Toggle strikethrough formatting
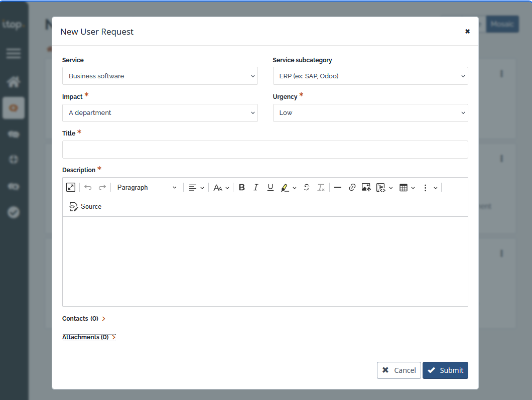This screenshot has height=400, width=532. [306, 187]
